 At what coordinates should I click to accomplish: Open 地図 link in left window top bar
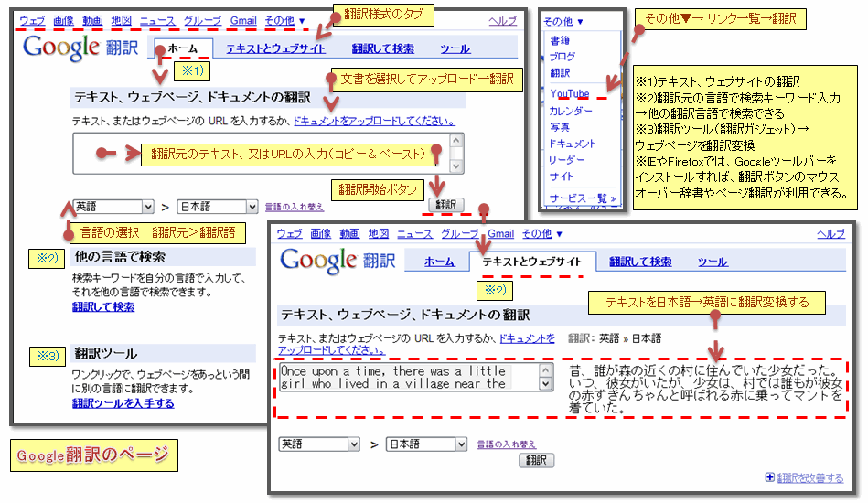[122, 21]
